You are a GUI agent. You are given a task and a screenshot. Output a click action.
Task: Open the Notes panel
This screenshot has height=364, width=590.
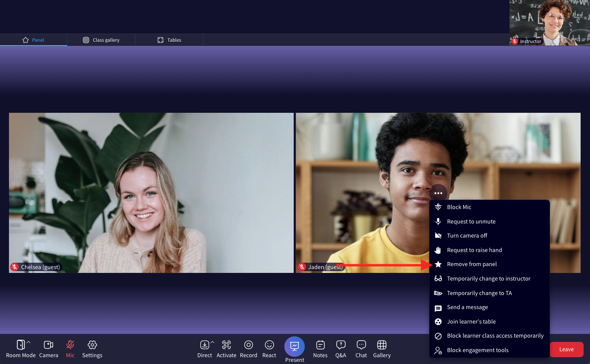tap(320, 349)
